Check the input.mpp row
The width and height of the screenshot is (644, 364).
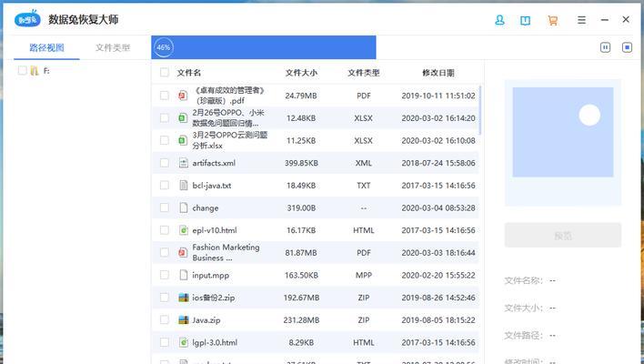(x=165, y=275)
